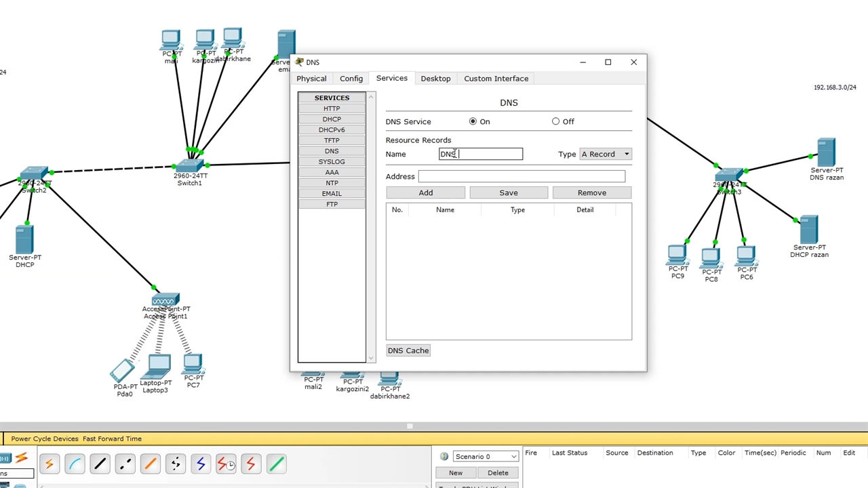The height and width of the screenshot is (488, 868).
Task: Pick the orange fiber cable
Action: coord(150,464)
